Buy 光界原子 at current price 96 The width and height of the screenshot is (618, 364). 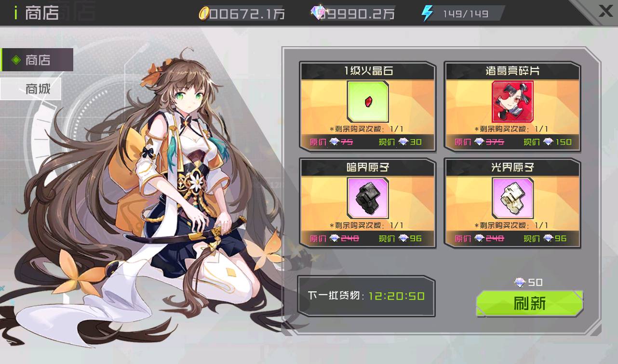pyautogui.click(x=545, y=238)
